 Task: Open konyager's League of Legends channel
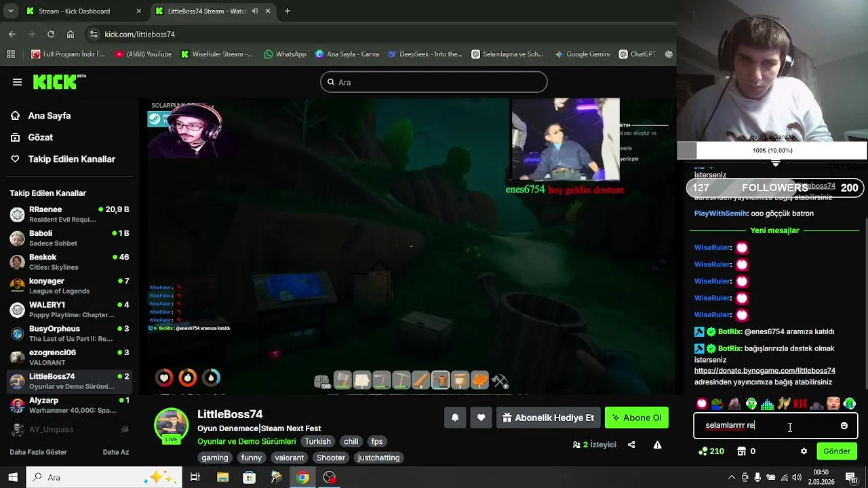[70, 285]
